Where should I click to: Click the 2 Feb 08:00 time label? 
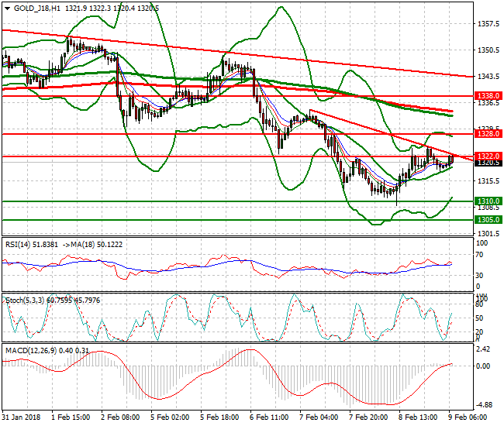coord(120,417)
